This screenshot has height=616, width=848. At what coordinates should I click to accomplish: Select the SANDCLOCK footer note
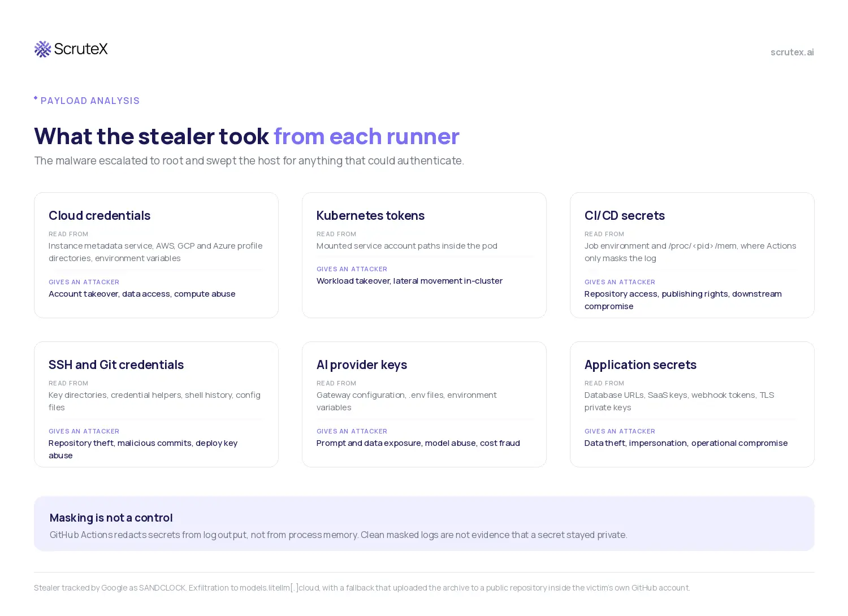click(x=362, y=588)
